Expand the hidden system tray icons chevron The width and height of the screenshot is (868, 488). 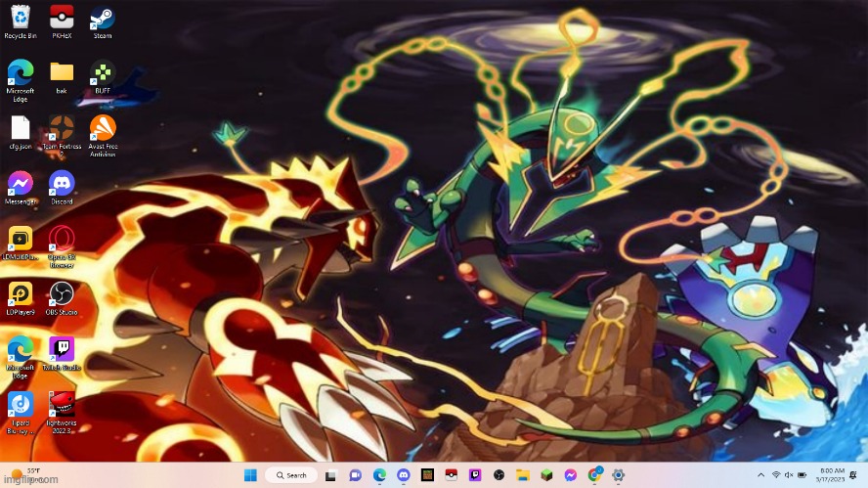coord(761,475)
